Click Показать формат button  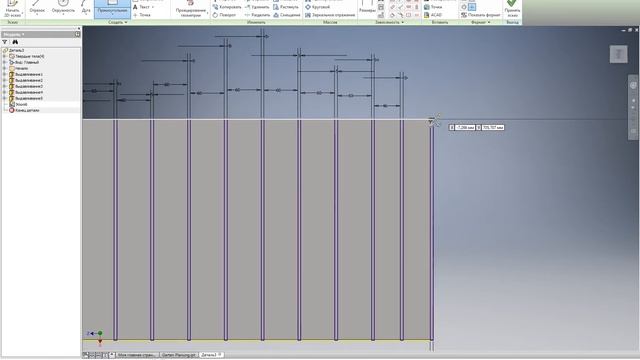(480, 15)
